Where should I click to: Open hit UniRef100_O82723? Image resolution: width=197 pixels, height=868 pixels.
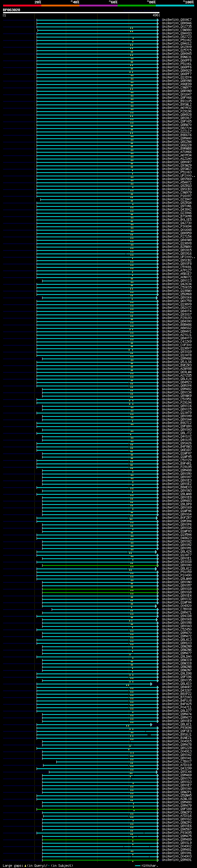(177, 37)
